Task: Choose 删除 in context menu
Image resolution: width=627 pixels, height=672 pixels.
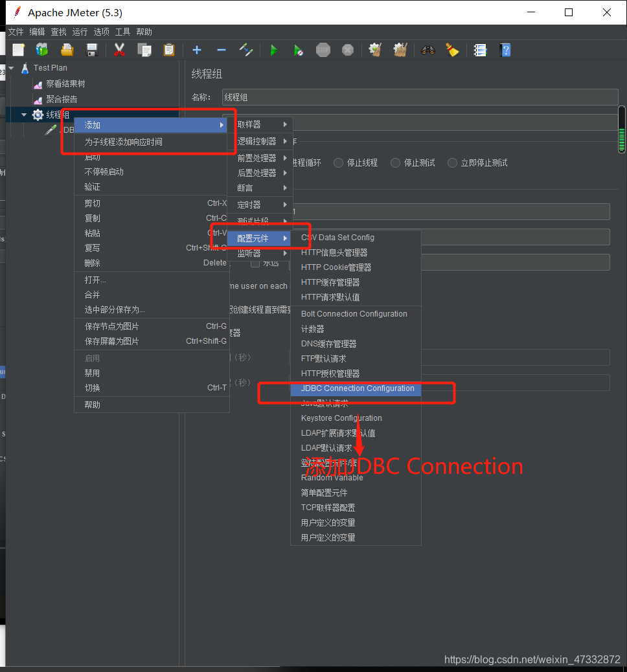Action: 152,263
